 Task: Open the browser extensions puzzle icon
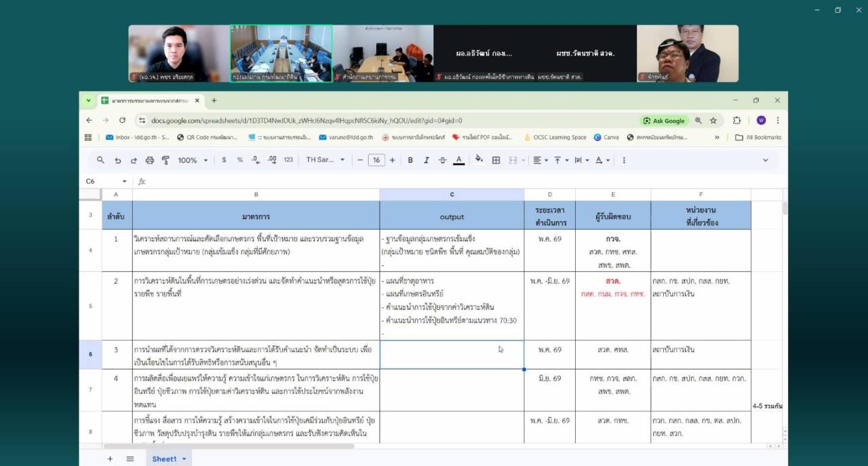(x=737, y=120)
